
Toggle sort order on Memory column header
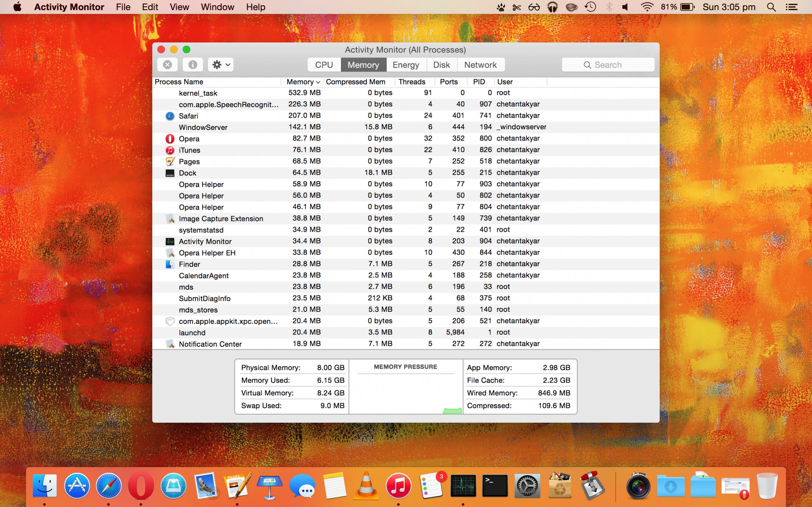tap(301, 82)
